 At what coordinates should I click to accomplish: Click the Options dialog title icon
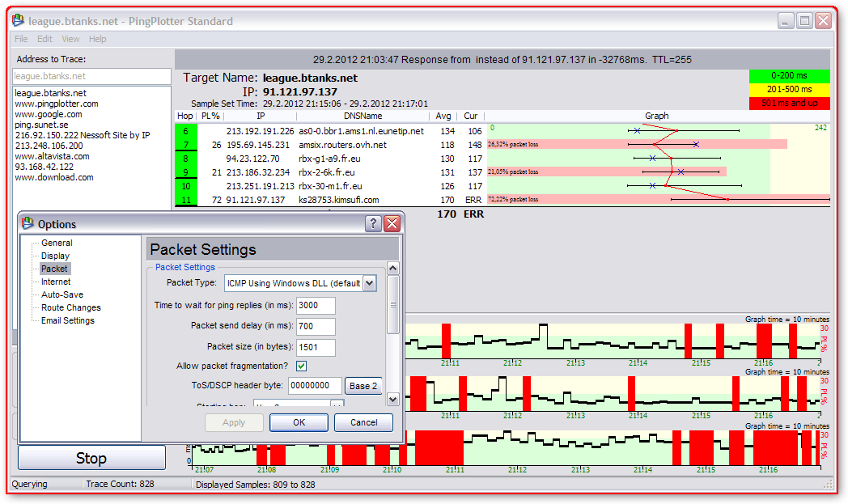(28, 224)
